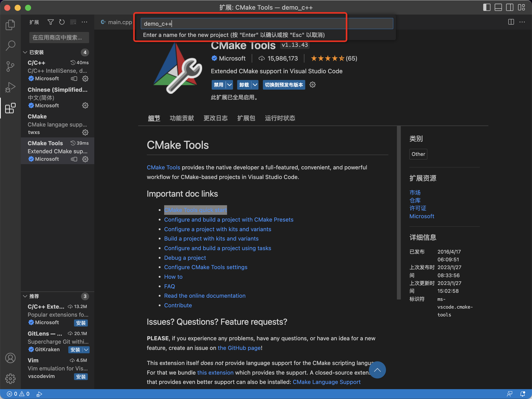Open the Run and Debug view

[x=10, y=87]
